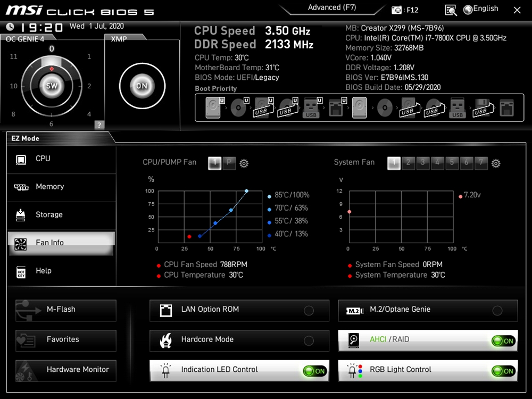Enable LAN Option ROM toggle
Image resolution: width=532 pixels, height=399 pixels.
point(309,311)
